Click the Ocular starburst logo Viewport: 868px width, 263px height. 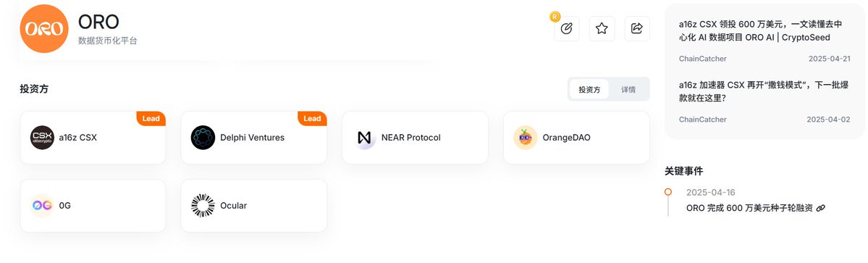(203, 206)
